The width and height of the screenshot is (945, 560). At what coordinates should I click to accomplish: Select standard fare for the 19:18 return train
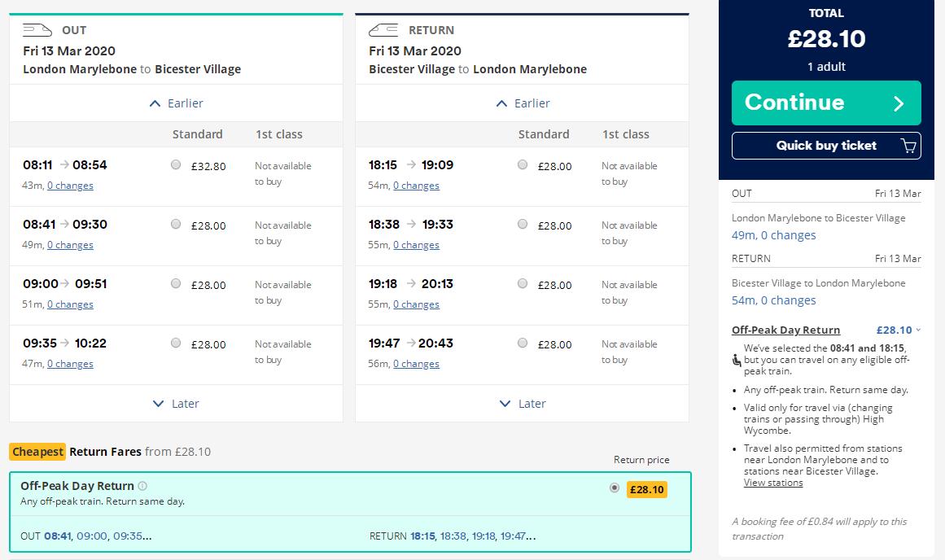pos(523,283)
